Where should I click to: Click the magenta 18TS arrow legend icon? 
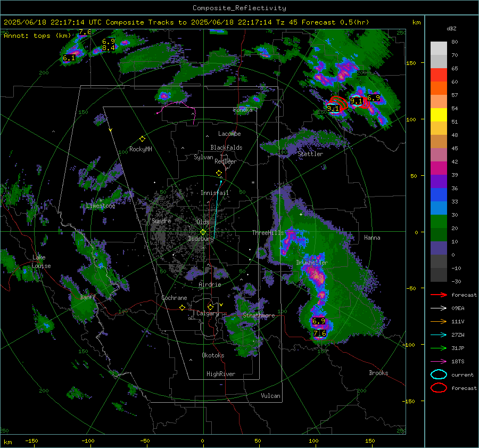pyautogui.click(x=439, y=362)
